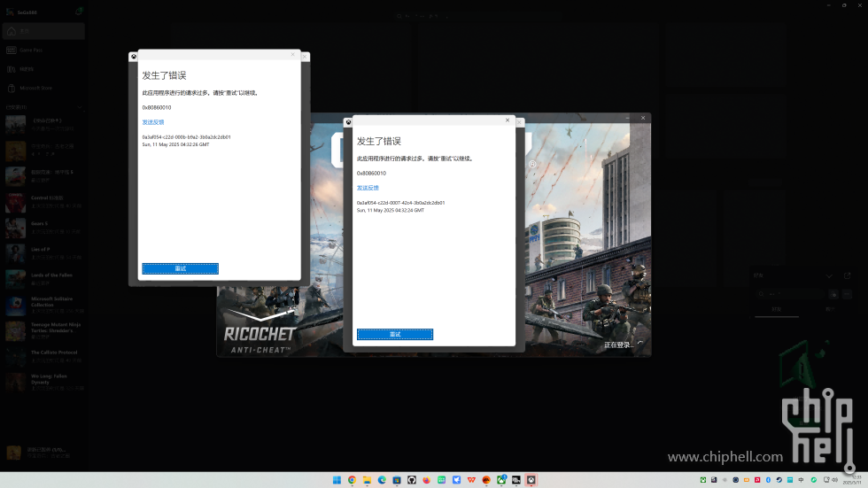Click the Xbox logo on the front dialog's title bar
The height and width of the screenshot is (488, 868).
348,122
